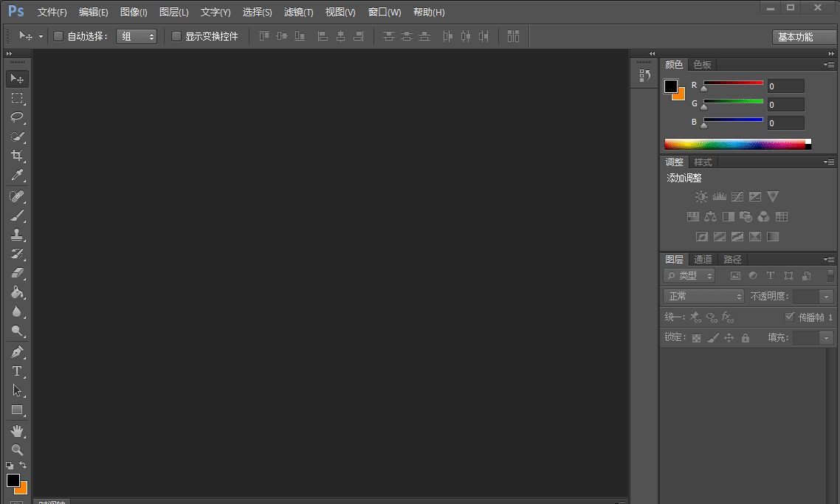Image resolution: width=840 pixels, height=504 pixels.
Task: Select the Brush tool
Action: coord(17,216)
